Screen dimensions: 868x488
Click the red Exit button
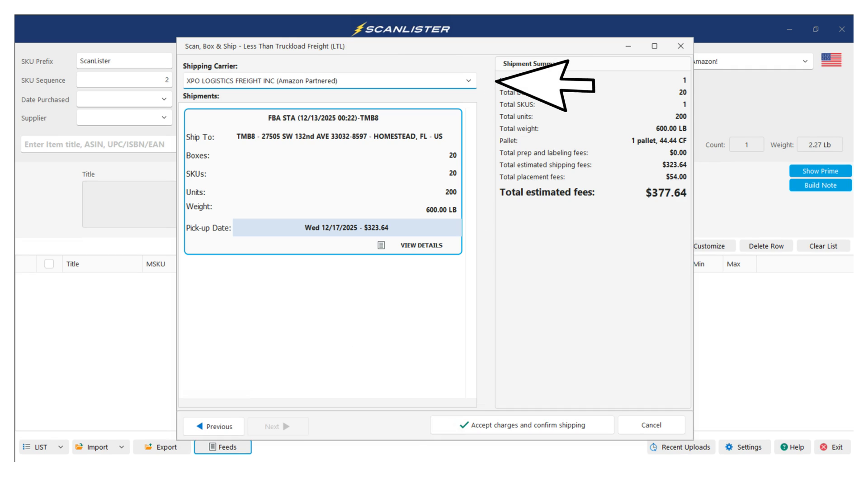point(832,447)
